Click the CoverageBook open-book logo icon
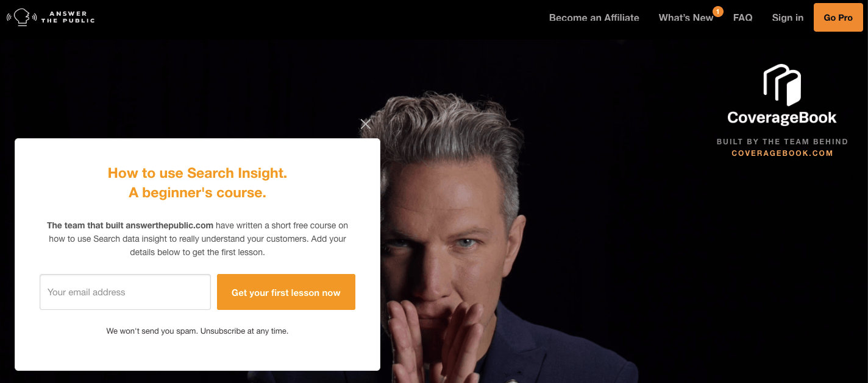868x383 pixels. point(782,85)
